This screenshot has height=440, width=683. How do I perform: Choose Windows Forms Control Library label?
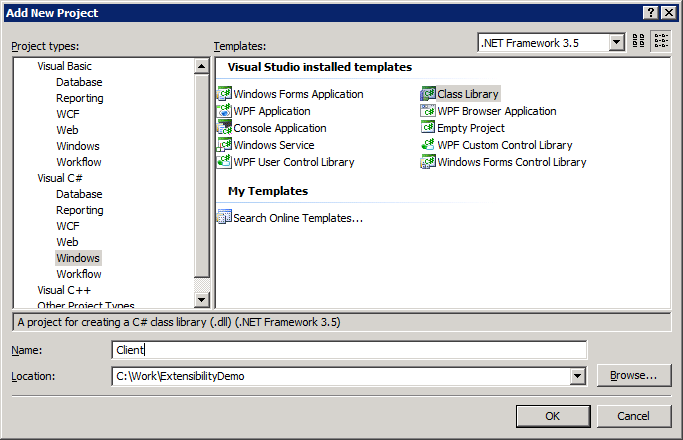(512, 162)
